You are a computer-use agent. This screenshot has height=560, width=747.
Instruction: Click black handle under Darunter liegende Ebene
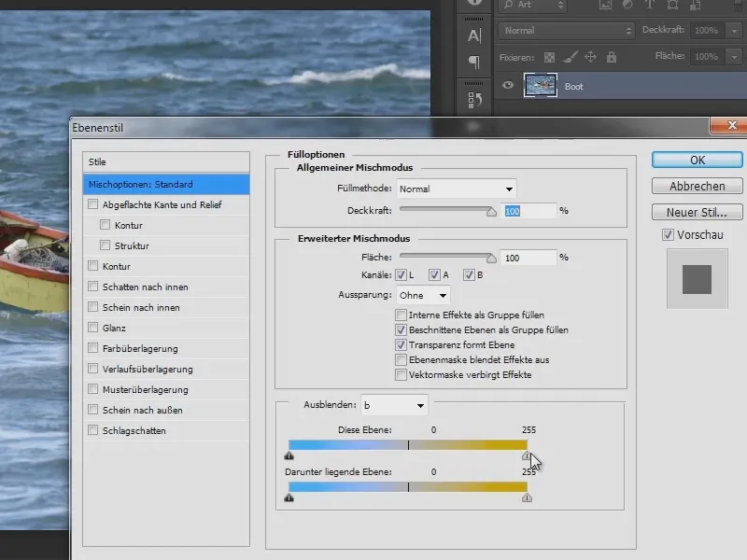289,497
